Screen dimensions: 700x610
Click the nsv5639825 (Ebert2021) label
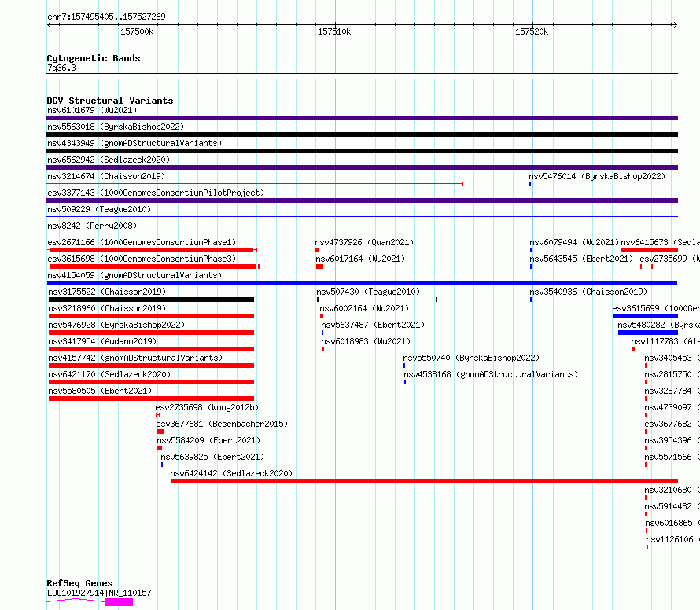(x=212, y=457)
